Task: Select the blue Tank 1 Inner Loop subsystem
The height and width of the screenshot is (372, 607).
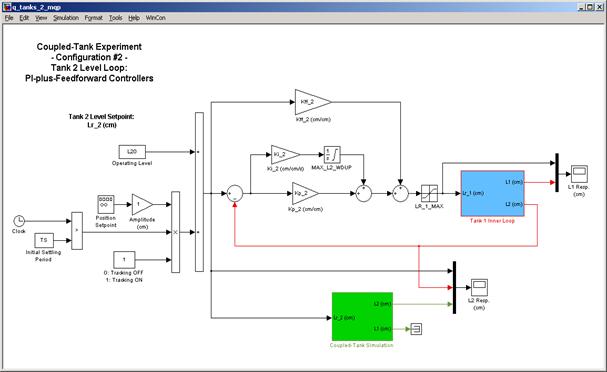Action: (492, 193)
